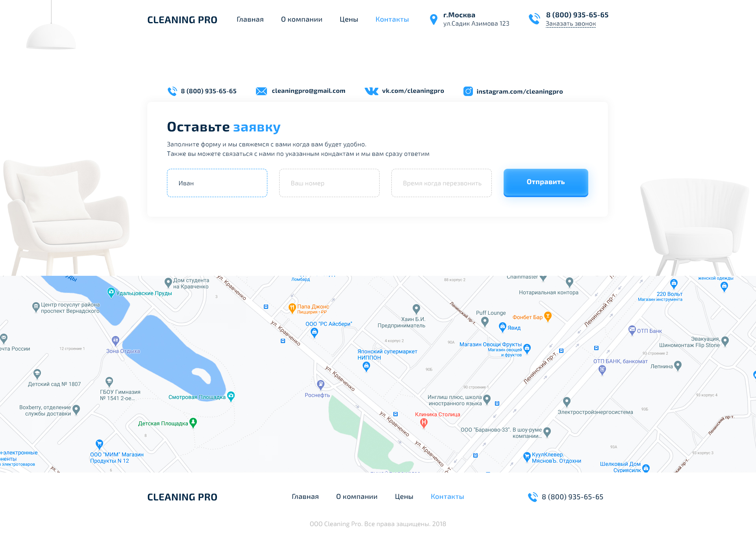The height and width of the screenshot is (539, 756).
Task: Select the Удальцовские Пруды map marker
Action: click(111, 292)
